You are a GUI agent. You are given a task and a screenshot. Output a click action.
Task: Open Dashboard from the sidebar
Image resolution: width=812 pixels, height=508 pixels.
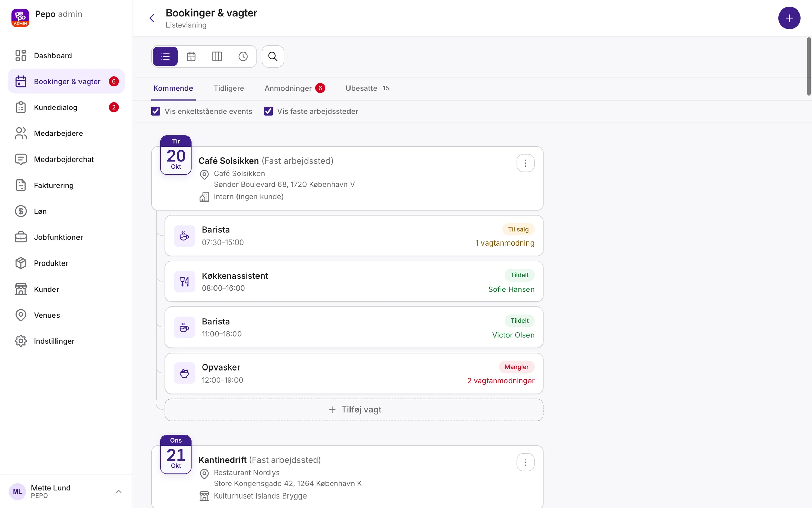click(x=66, y=55)
